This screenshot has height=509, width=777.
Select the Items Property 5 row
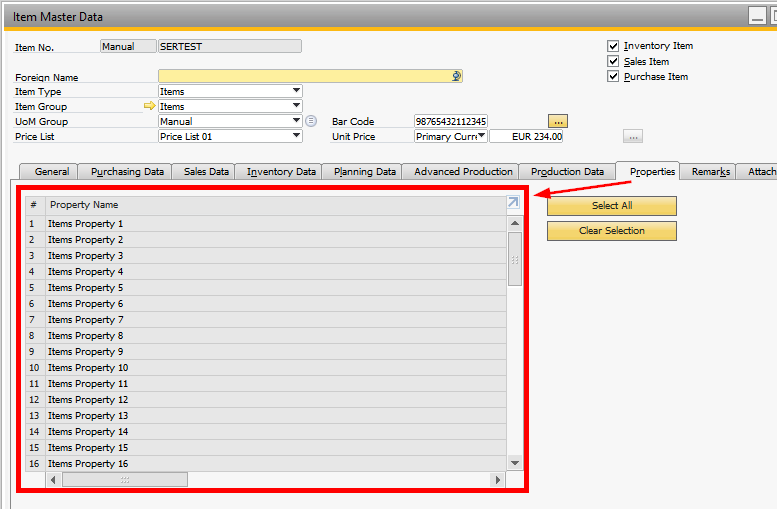(x=86, y=288)
